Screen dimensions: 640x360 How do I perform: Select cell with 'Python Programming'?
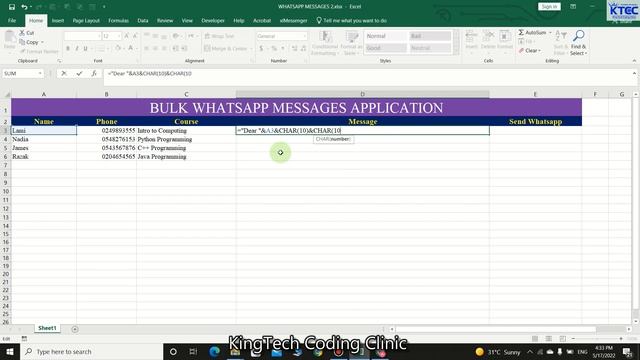tap(186, 139)
